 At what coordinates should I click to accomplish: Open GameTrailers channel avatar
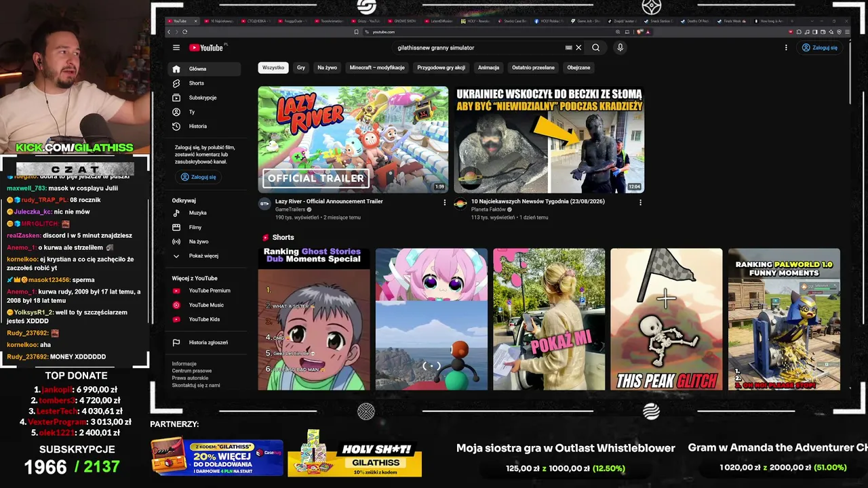tap(264, 203)
